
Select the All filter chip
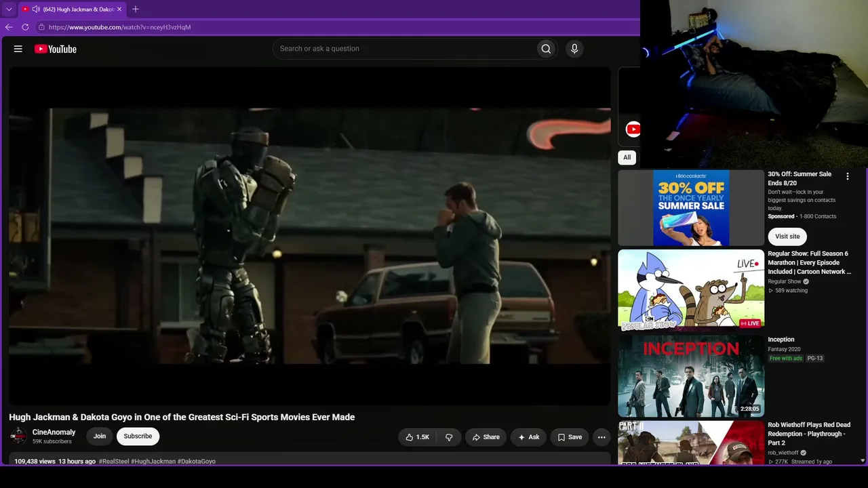[x=627, y=157]
